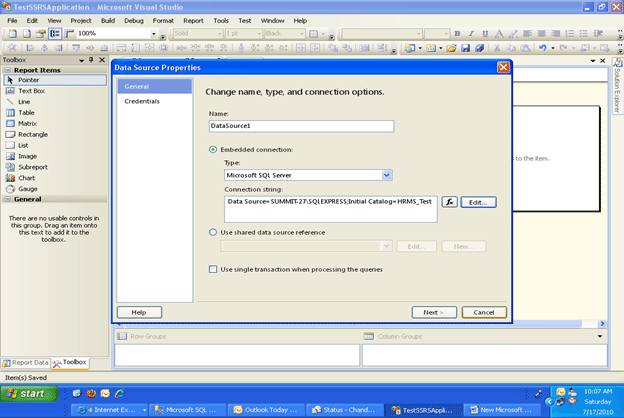
Task: Click the Help button in dialog
Action: 139,313
